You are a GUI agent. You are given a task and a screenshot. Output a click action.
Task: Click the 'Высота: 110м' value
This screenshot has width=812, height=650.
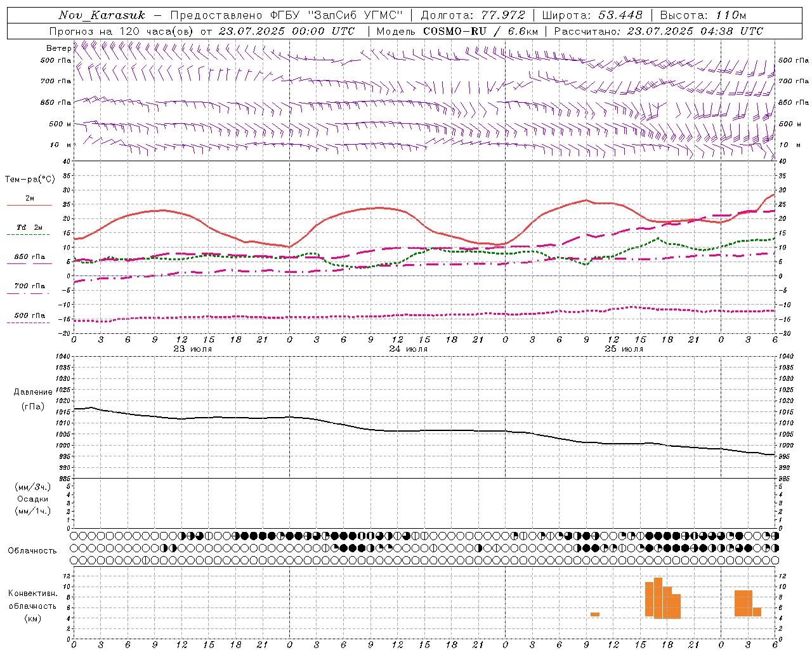click(x=703, y=15)
